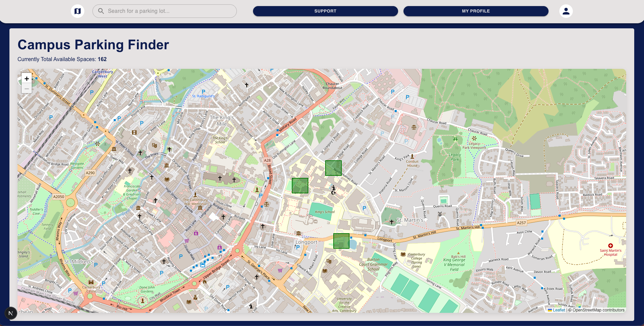Click the information icon near King's School
The height and width of the screenshot is (326, 644).
(x=333, y=188)
